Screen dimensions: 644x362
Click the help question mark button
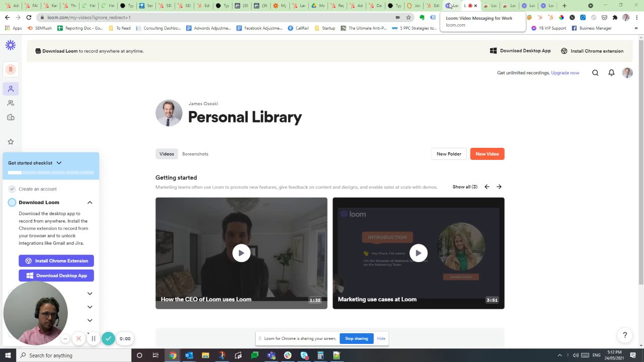tap(625, 335)
